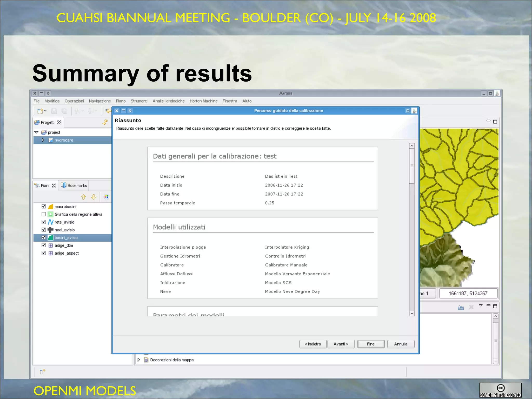
Task: Click the link-with-editor arrows in Progetti panel
Action: tap(105, 122)
